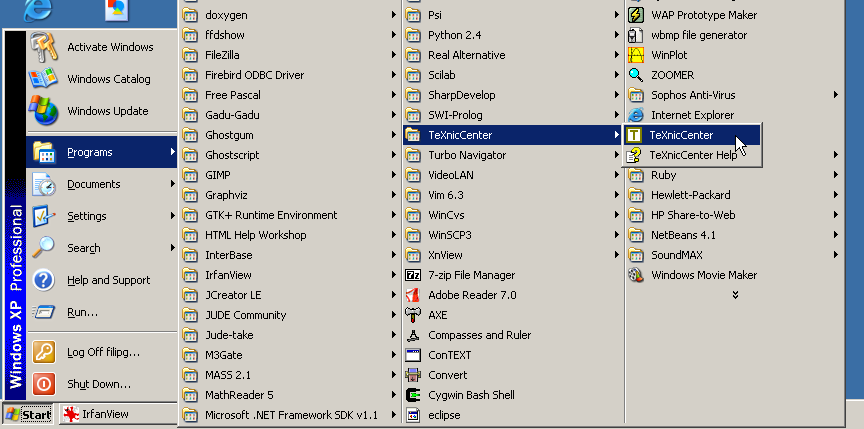Expand the Documents submenu arrow
Screen dimensions: 864x429
(172, 184)
